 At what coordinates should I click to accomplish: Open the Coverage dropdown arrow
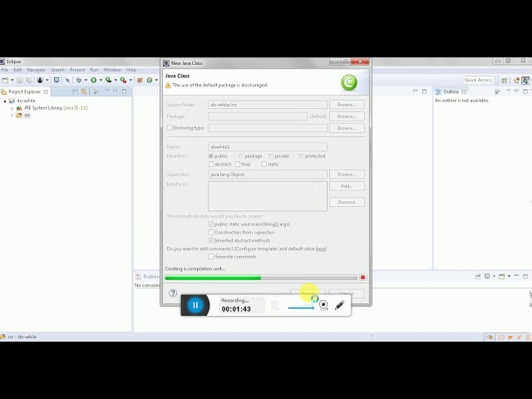click(116, 80)
